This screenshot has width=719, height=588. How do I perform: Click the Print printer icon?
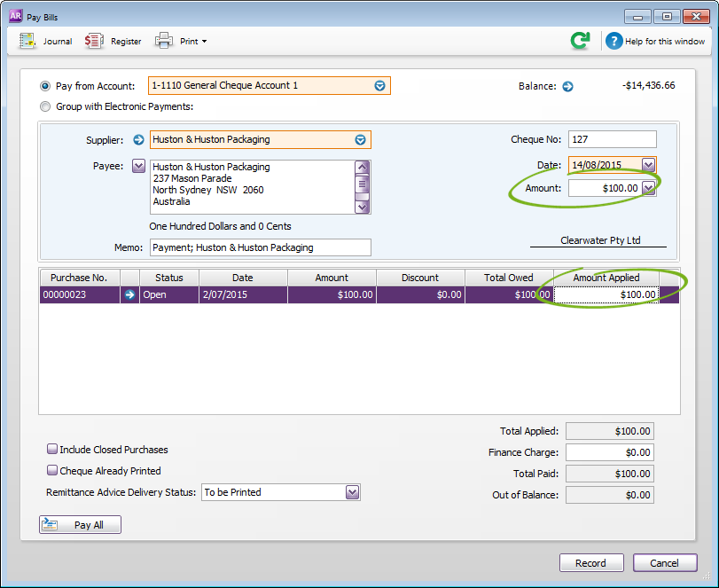(164, 41)
